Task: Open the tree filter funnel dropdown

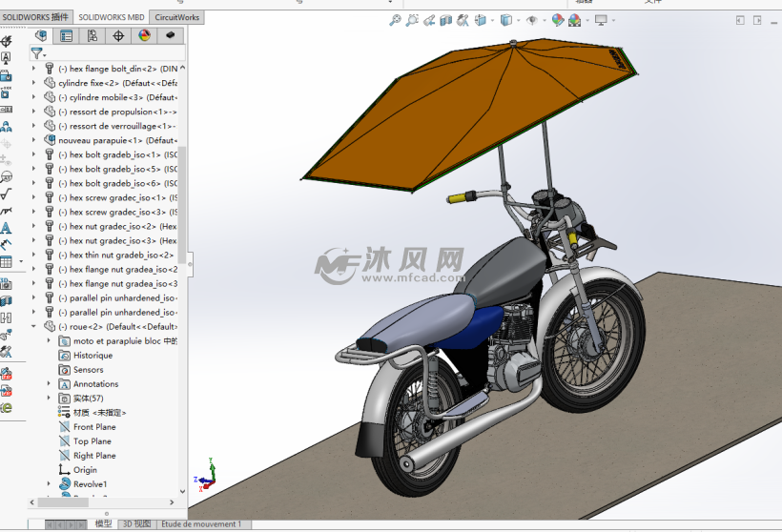Action: tap(37, 54)
